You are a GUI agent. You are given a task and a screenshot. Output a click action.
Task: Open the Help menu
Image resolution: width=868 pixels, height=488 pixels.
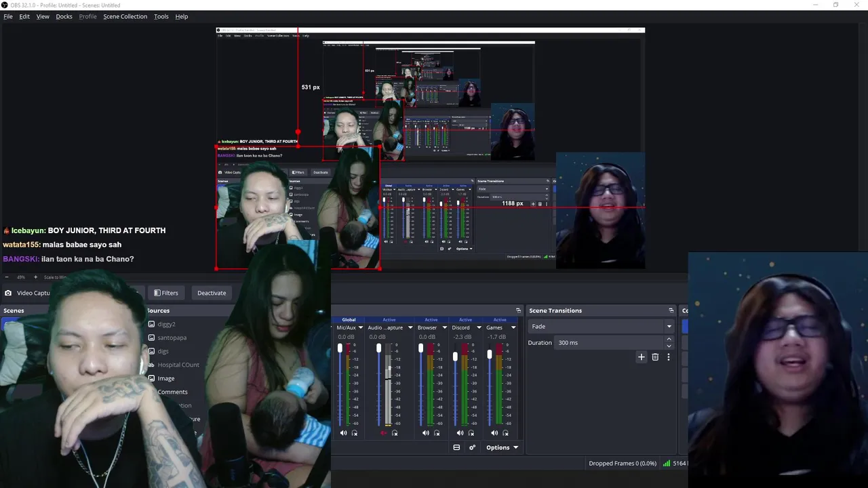tap(182, 16)
